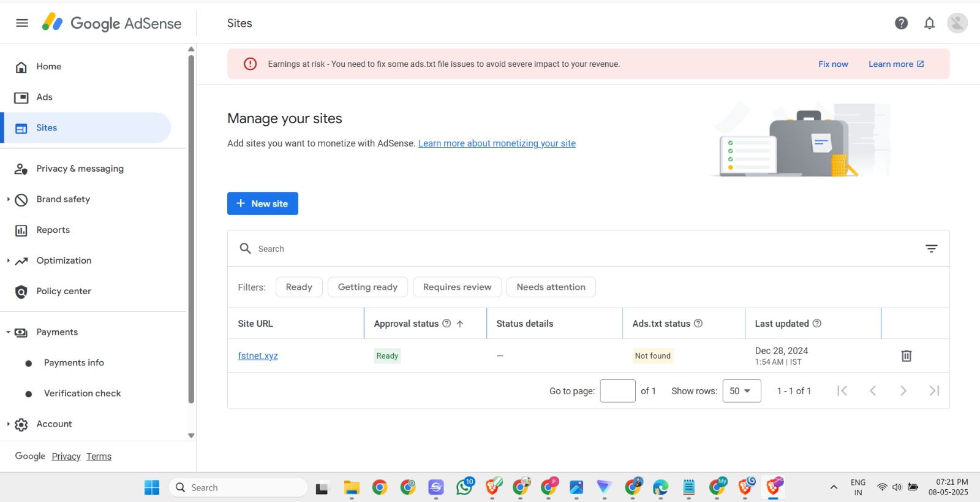Open the fstnet.xyz site link

(x=258, y=356)
